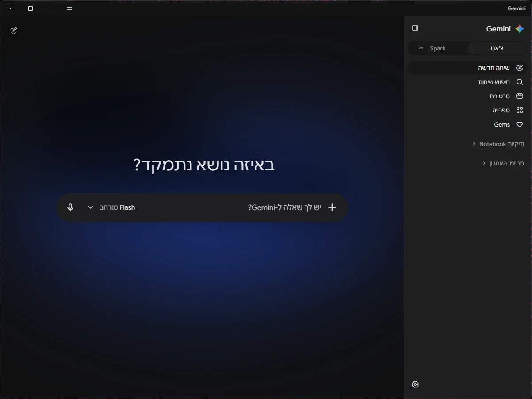Viewport: 532px width, 399px height.
Task: Open the Flash מורחב model dropdown
Action: [111, 207]
